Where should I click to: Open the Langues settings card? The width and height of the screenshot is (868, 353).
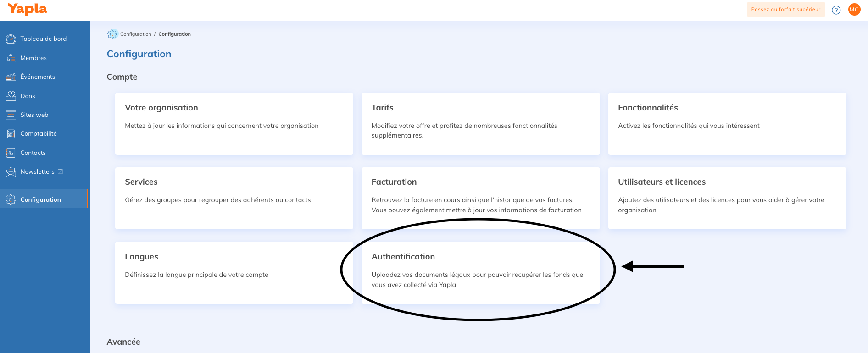(x=234, y=272)
